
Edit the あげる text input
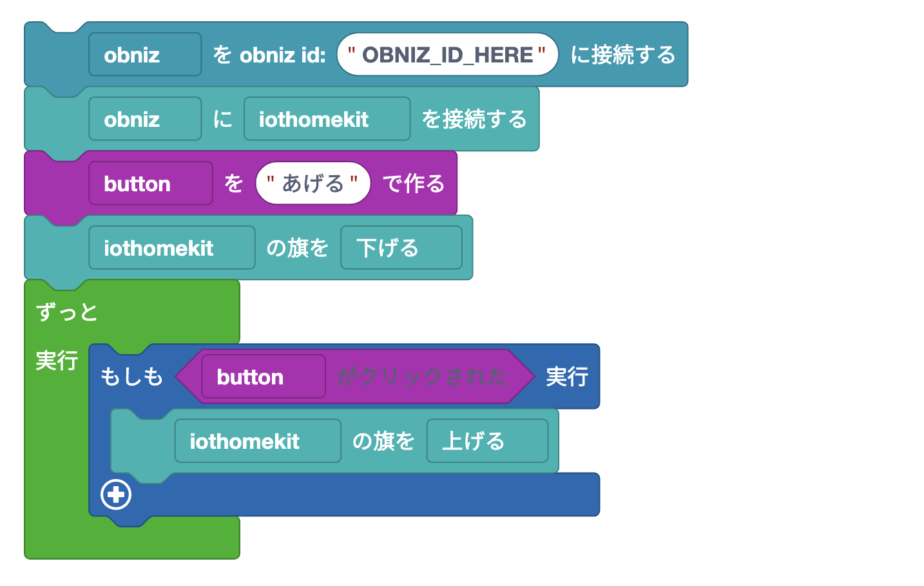tap(313, 184)
